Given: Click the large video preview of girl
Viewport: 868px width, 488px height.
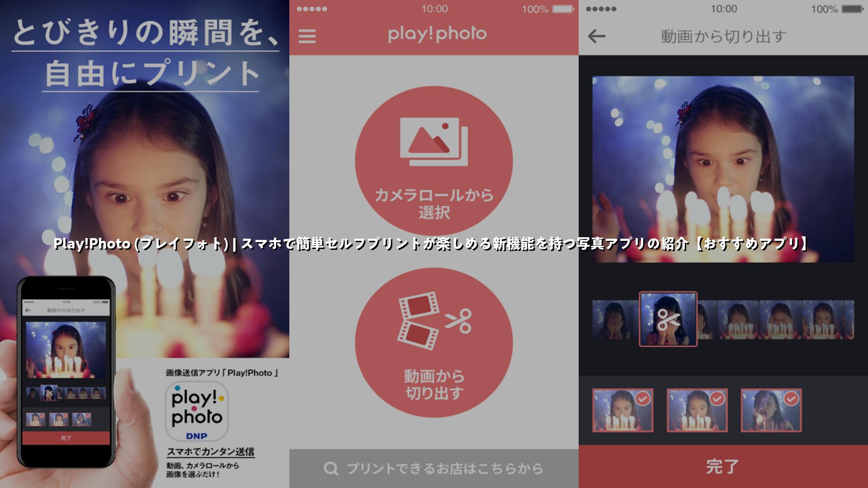Looking at the screenshot, I should tap(723, 169).
